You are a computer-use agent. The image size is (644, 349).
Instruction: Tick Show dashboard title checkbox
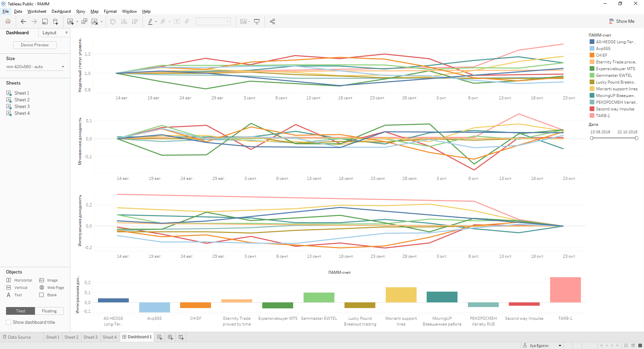click(x=9, y=322)
